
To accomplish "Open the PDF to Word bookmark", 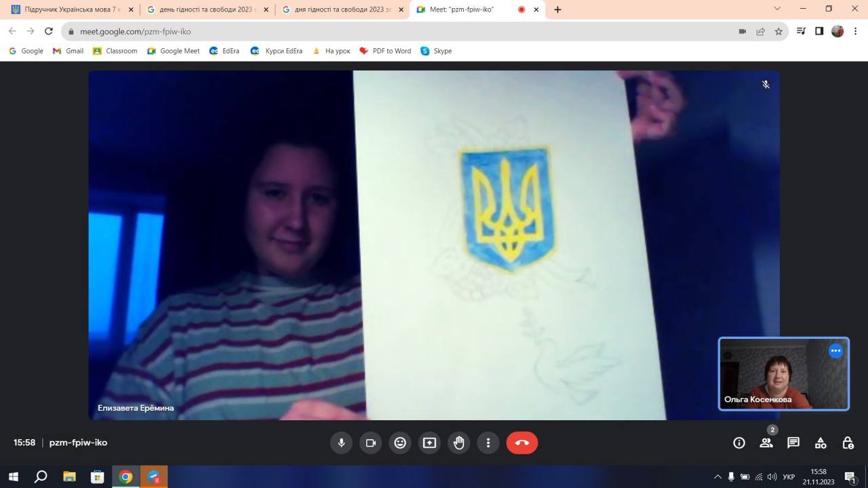I will point(385,51).
